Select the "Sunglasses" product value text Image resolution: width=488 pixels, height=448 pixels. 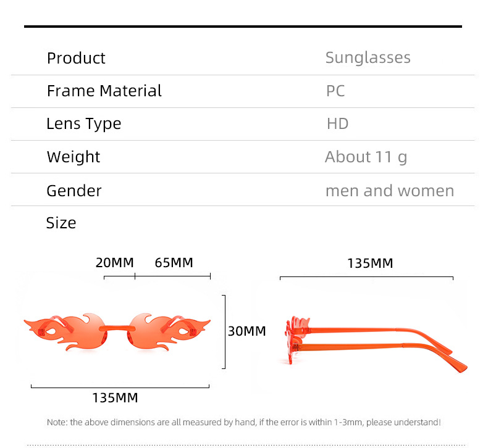point(368,58)
